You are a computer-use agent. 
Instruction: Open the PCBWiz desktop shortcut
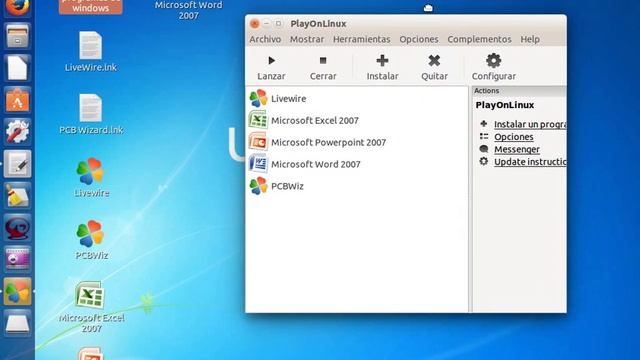91,240
